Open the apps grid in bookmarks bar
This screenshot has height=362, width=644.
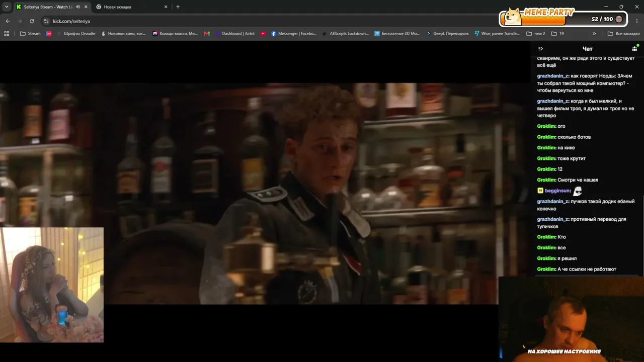tap(7, 34)
